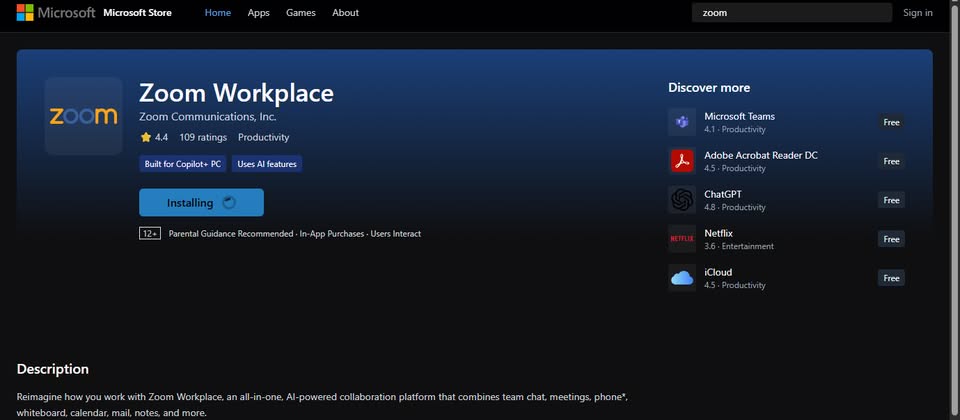This screenshot has width=960, height=420.
Task: Select the Netflix app icon
Action: 682,239
